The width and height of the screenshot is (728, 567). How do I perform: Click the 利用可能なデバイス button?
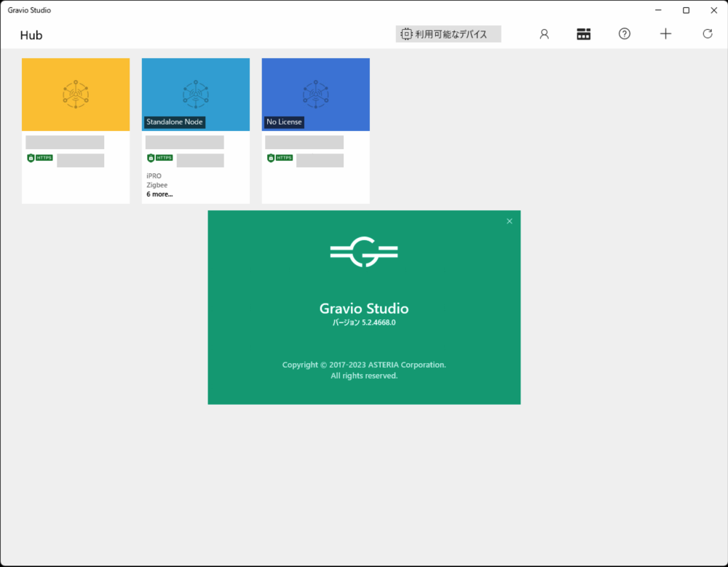[x=448, y=34]
